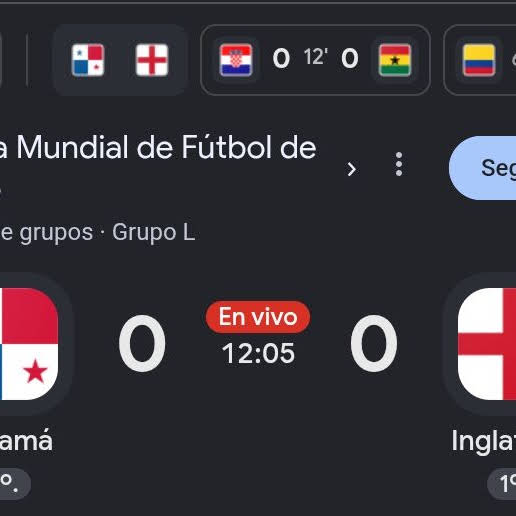Click the large Panama team flag
The width and height of the screenshot is (516, 516).
(29, 344)
